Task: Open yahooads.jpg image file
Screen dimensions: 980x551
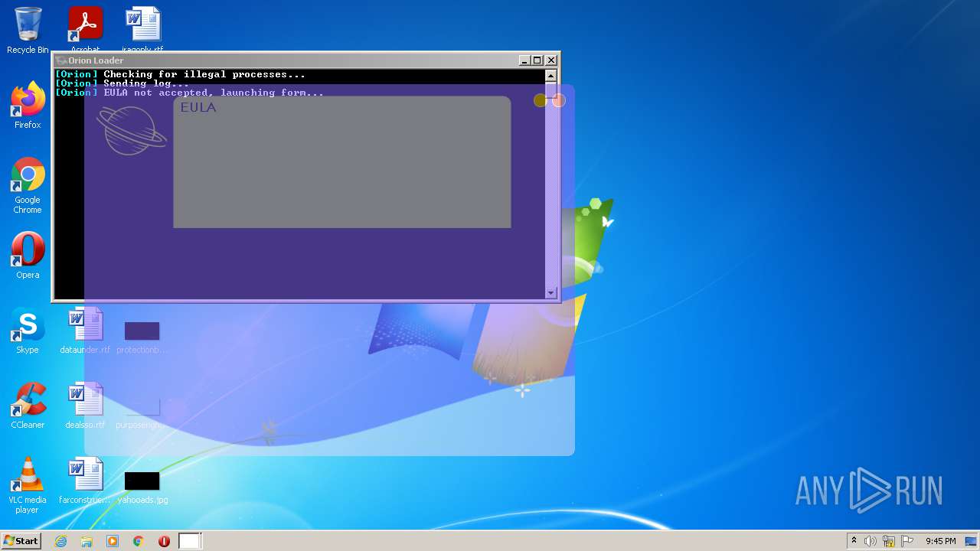Action: (x=142, y=487)
